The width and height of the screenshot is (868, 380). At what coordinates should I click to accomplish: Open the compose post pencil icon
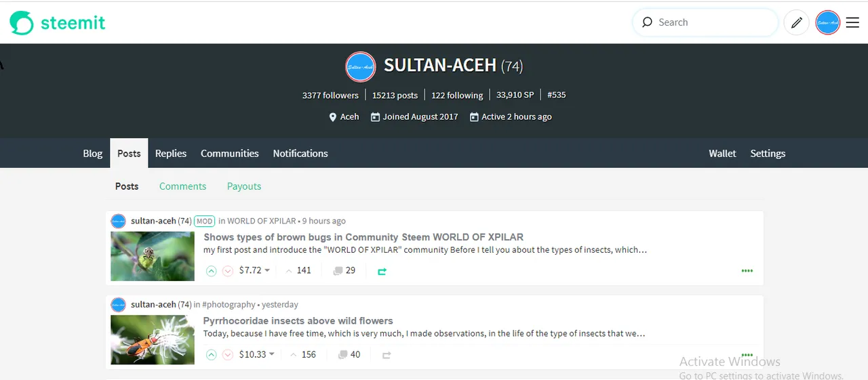tap(797, 23)
